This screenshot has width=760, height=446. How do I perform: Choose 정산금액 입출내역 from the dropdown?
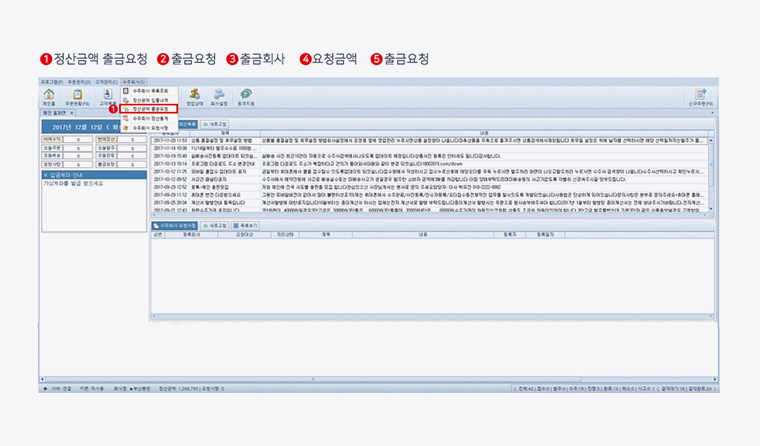[x=151, y=99]
